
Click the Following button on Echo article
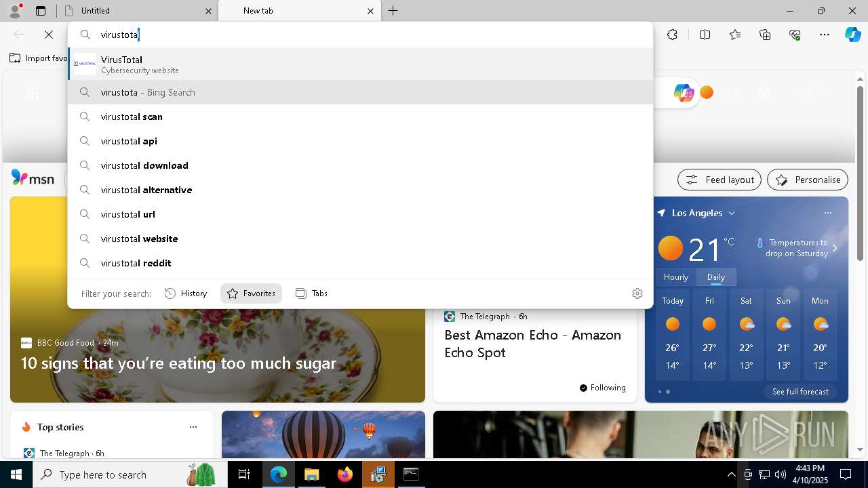602,388
